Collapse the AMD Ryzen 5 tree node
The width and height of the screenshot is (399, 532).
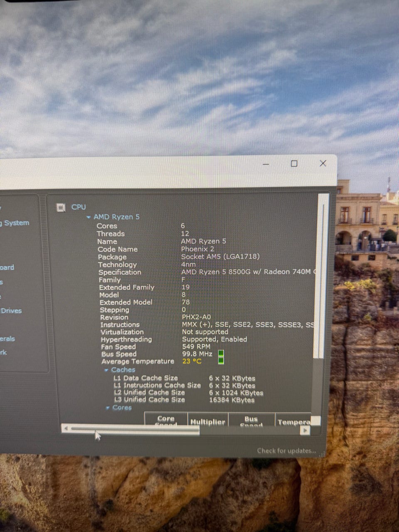(x=89, y=217)
